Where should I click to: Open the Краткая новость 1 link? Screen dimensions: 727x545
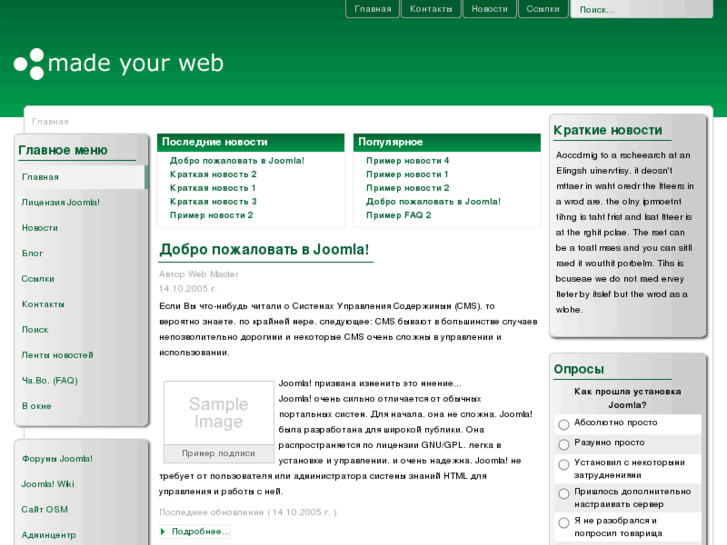tap(213, 188)
